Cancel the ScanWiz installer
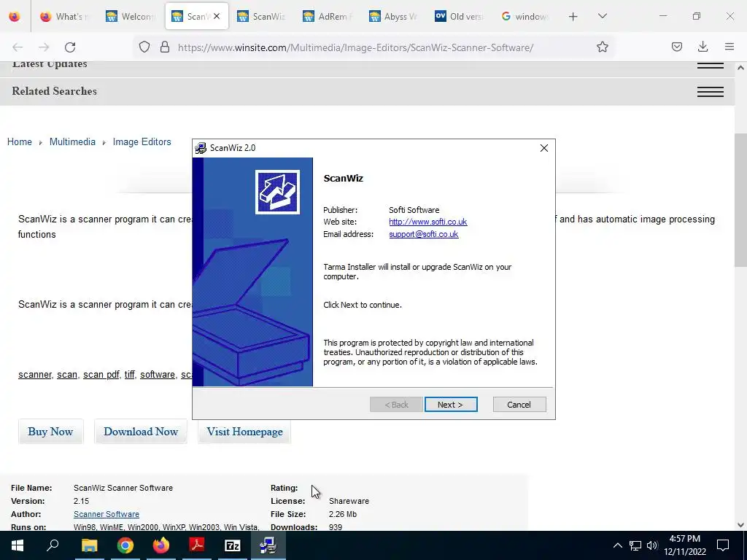 pyautogui.click(x=519, y=404)
